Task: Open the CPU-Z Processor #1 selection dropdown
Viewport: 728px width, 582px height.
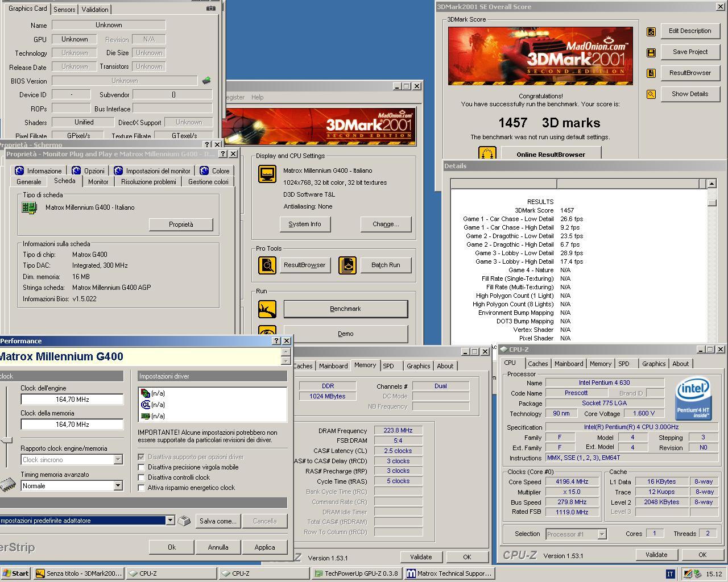Action: point(602,534)
